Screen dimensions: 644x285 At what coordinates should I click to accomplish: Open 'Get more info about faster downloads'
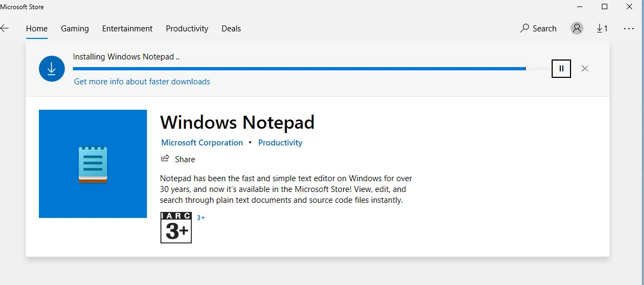[x=142, y=82]
